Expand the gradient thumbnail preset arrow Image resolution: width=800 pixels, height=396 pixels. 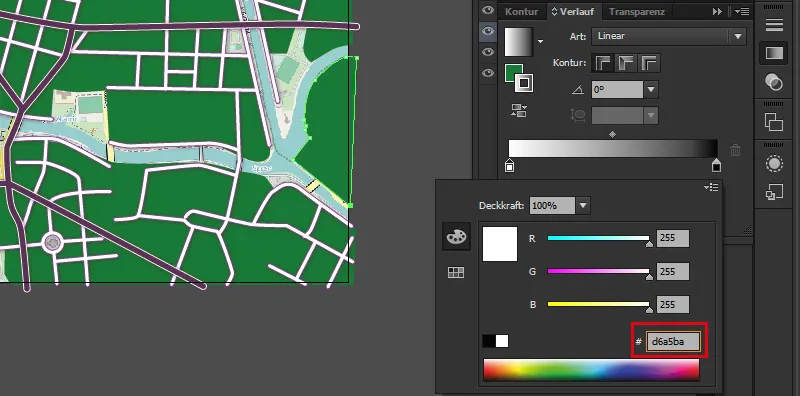[540, 41]
